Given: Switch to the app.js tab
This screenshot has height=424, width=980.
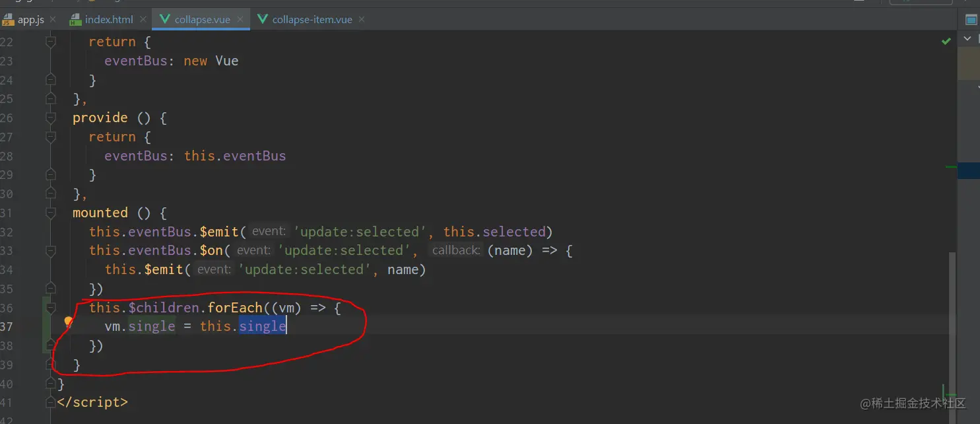Looking at the screenshot, I should [x=30, y=20].
